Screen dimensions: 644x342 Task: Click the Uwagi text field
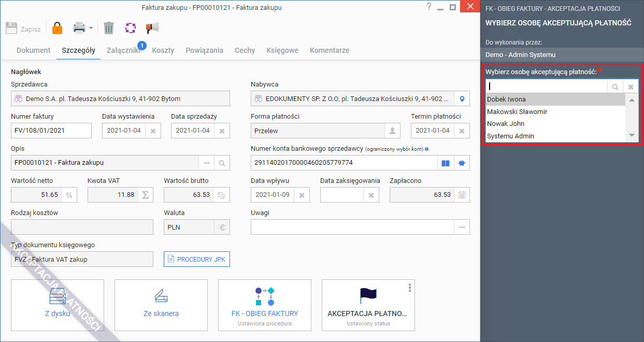tap(352, 227)
